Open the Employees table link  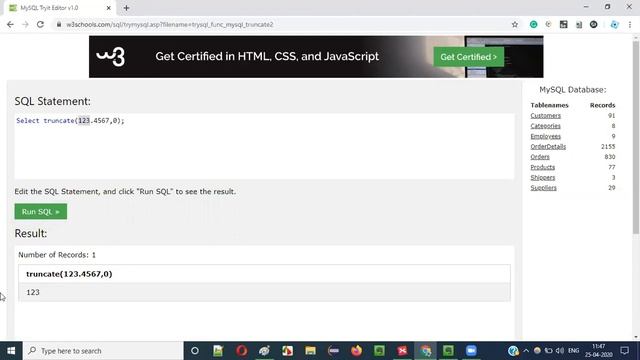point(545,136)
